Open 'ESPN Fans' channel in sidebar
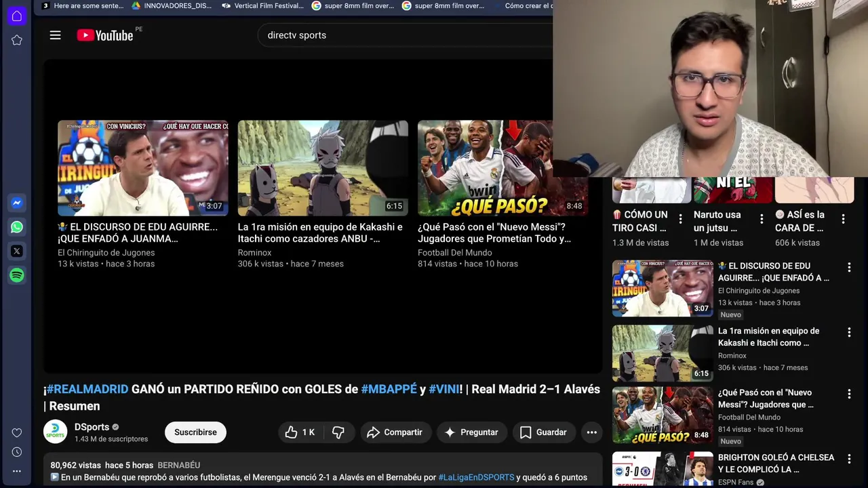868x488 pixels. [736, 483]
